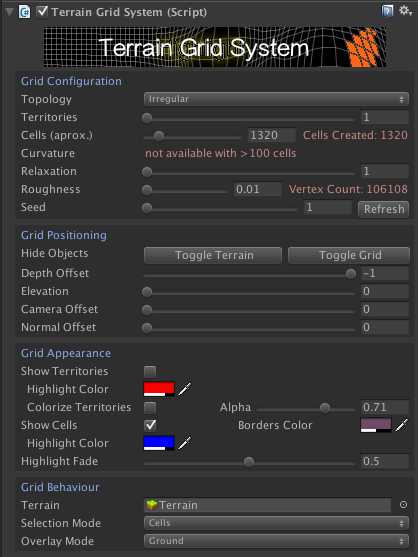Click the Highlight Fade slider handle
This screenshot has height=557, width=418.
point(249,462)
